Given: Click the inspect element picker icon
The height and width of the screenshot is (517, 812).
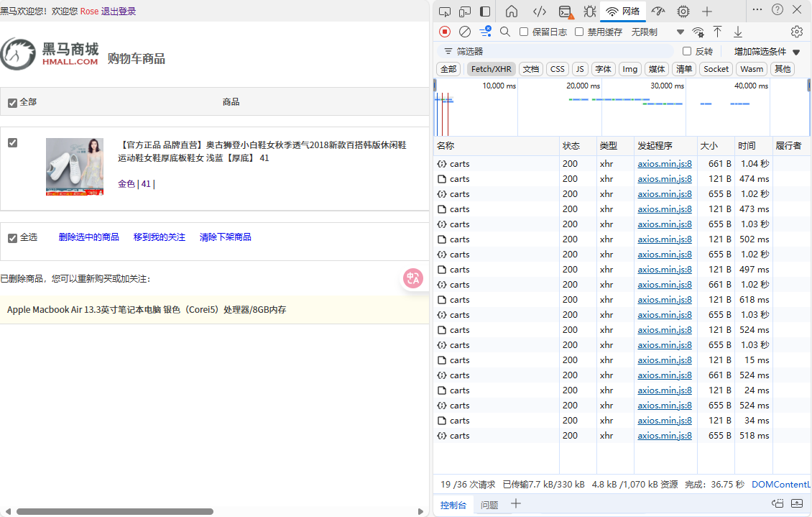Looking at the screenshot, I should pyautogui.click(x=445, y=12).
